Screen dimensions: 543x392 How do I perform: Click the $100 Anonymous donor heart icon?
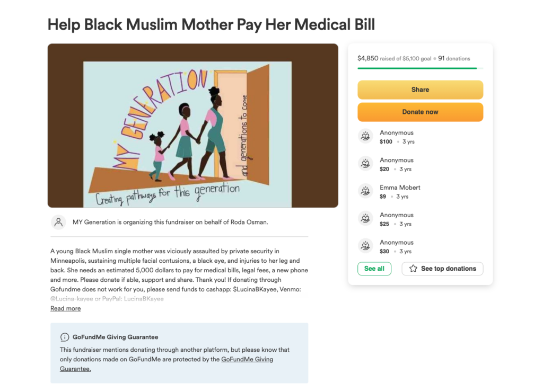pyautogui.click(x=365, y=136)
